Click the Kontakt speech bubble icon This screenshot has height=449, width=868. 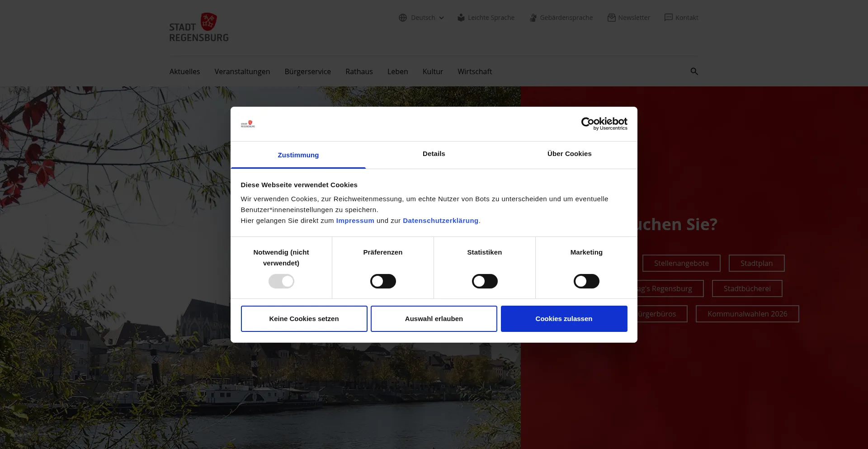tap(668, 18)
